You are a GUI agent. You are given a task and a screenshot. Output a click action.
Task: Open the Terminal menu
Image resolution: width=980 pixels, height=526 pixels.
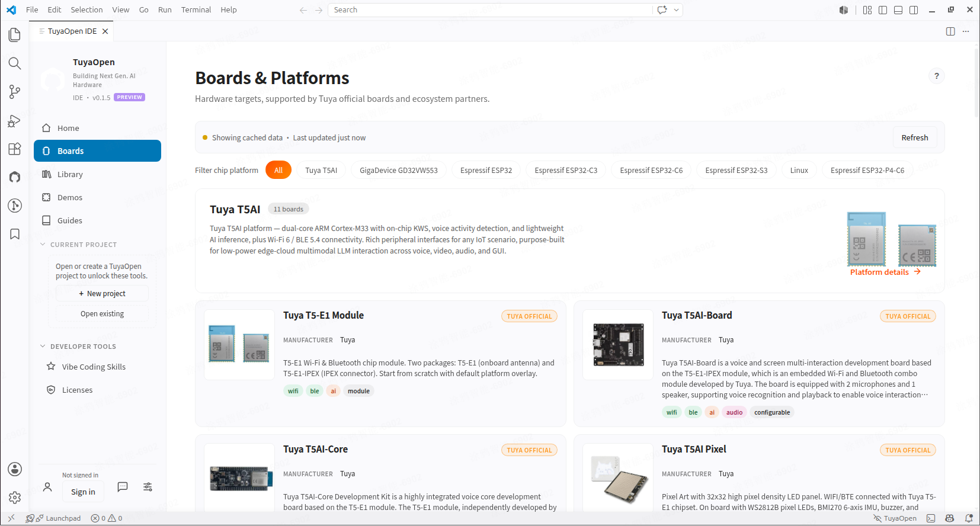coord(196,10)
